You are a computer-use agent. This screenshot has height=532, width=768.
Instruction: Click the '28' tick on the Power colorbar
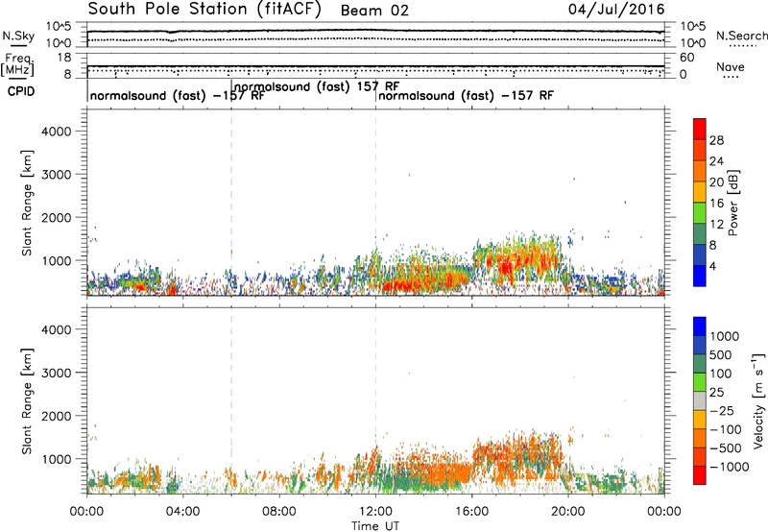(716, 140)
